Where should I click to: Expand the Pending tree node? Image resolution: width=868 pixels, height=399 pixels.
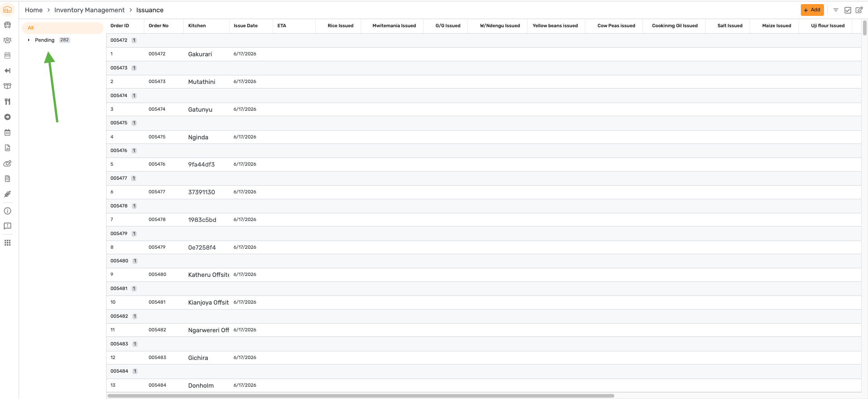point(29,40)
